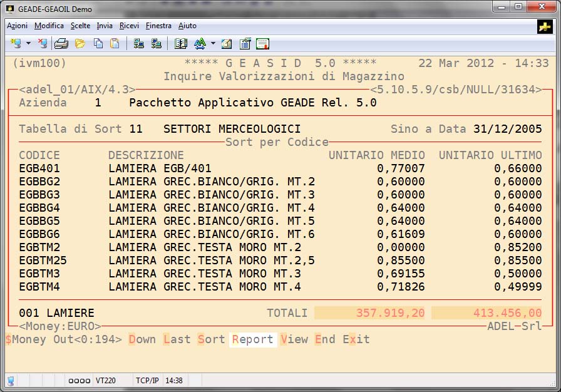The image size is (561, 392).
Task: Select the Sort command in bottom line
Action: pyautogui.click(x=211, y=339)
